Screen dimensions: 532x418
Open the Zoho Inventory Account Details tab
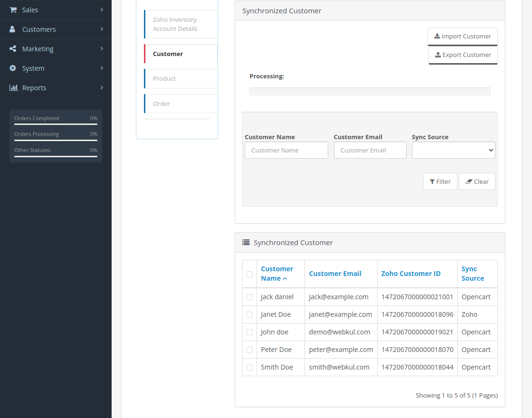tap(174, 24)
